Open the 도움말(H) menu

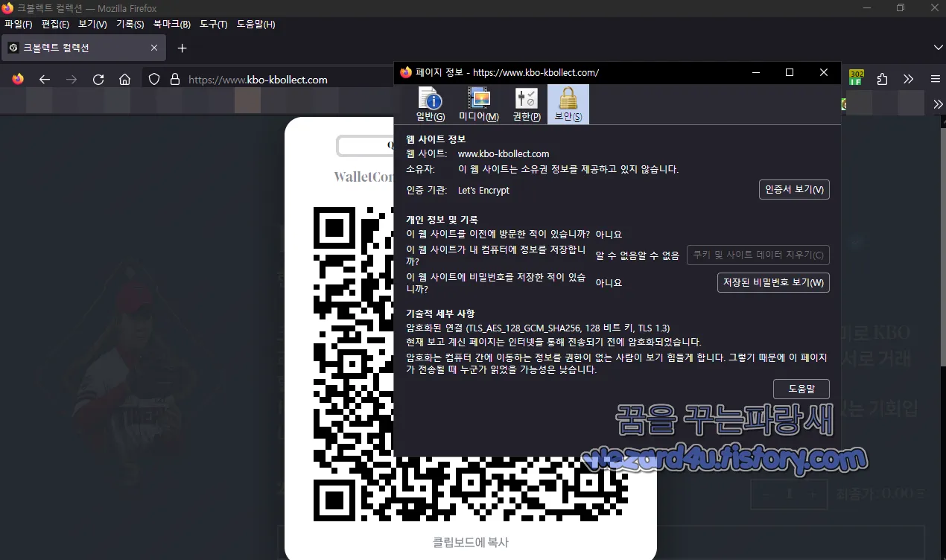coord(255,25)
